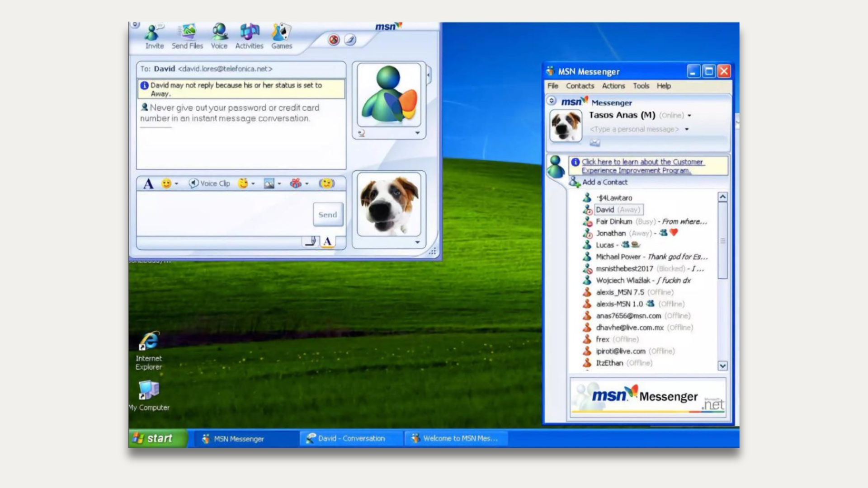Image resolution: width=868 pixels, height=488 pixels.
Task: Open the Contacts menu
Action: [x=580, y=86]
